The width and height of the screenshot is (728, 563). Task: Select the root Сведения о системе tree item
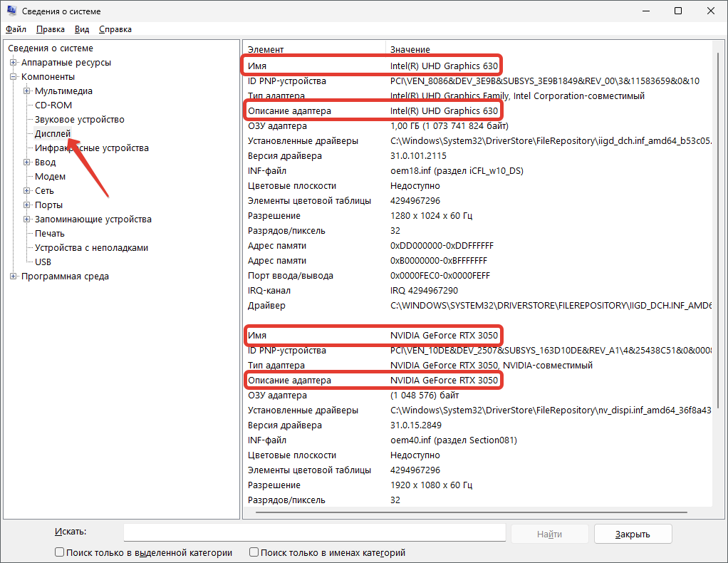tap(50, 48)
